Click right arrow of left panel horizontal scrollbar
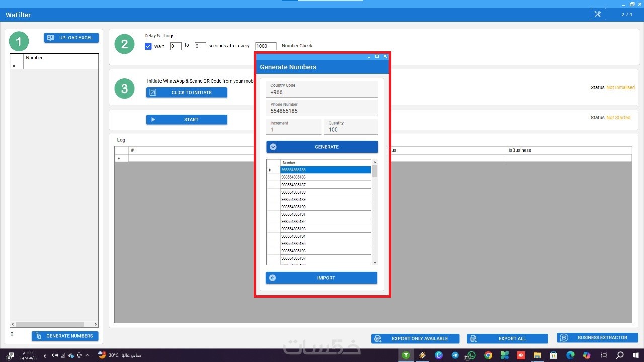Viewport: 644px width, 362px height. tap(96, 325)
